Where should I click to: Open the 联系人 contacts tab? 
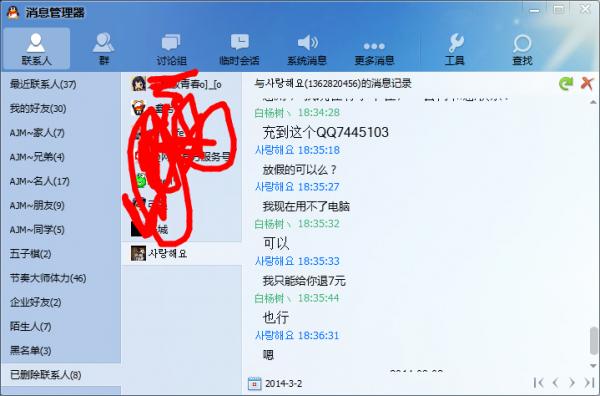[x=36, y=49]
